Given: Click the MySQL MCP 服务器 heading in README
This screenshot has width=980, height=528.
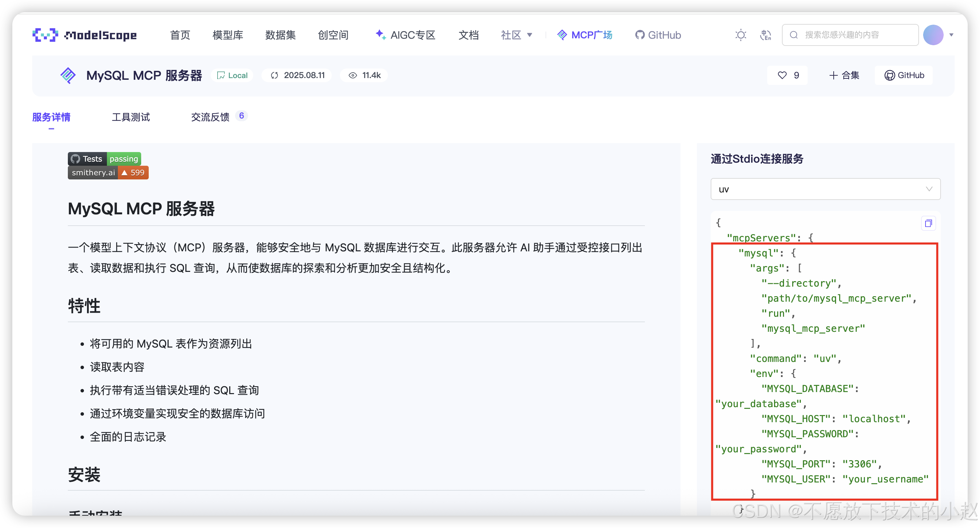Looking at the screenshot, I should coord(141,209).
